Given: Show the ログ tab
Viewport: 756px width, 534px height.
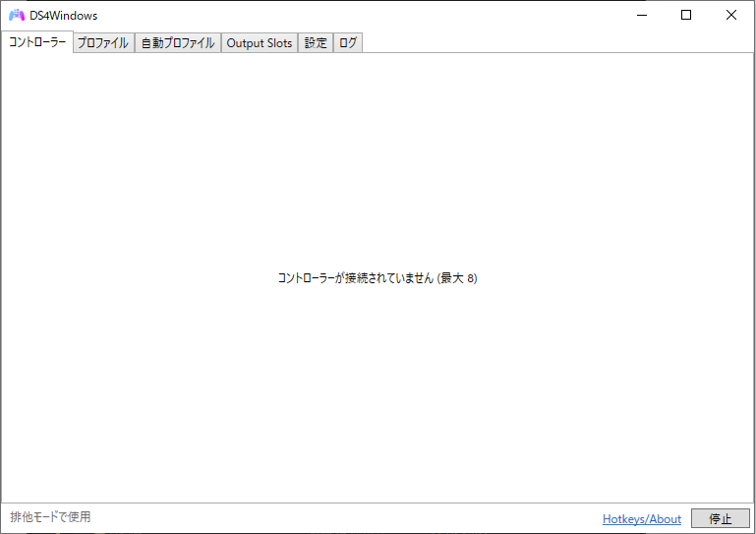Looking at the screenshot, I should [348, 43].
